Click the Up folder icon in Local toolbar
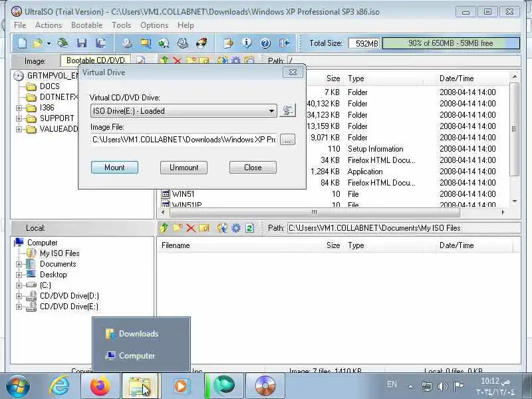 click(164, 228)
